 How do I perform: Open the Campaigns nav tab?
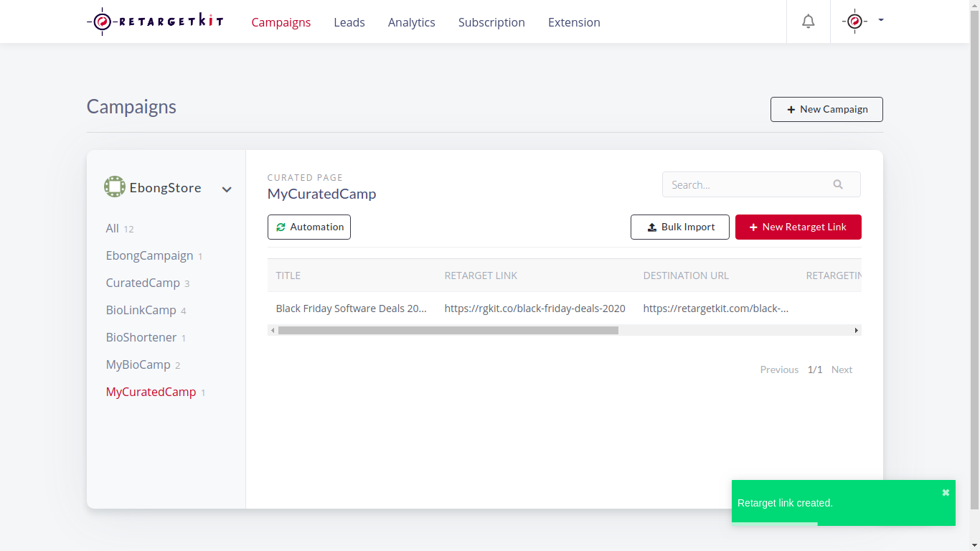pos(281,22)
